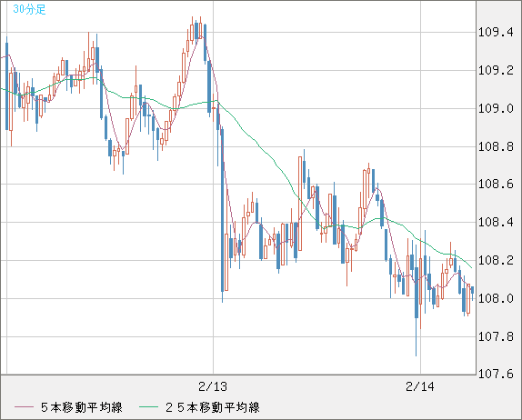Click the 108.2 price axis label
The height and width of the screenshot is (420, 522).
pyautogui.click(x=496, y=260)
